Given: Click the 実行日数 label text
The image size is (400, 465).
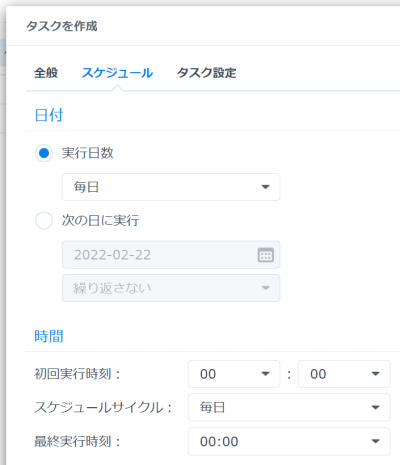Looking at the screenshot, I should [88, 153].
